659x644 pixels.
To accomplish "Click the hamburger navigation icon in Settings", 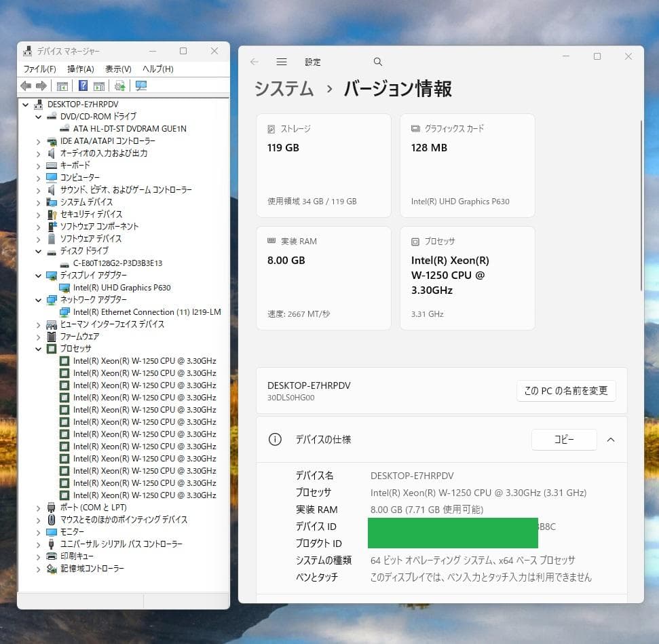I will tap(281, 61).
